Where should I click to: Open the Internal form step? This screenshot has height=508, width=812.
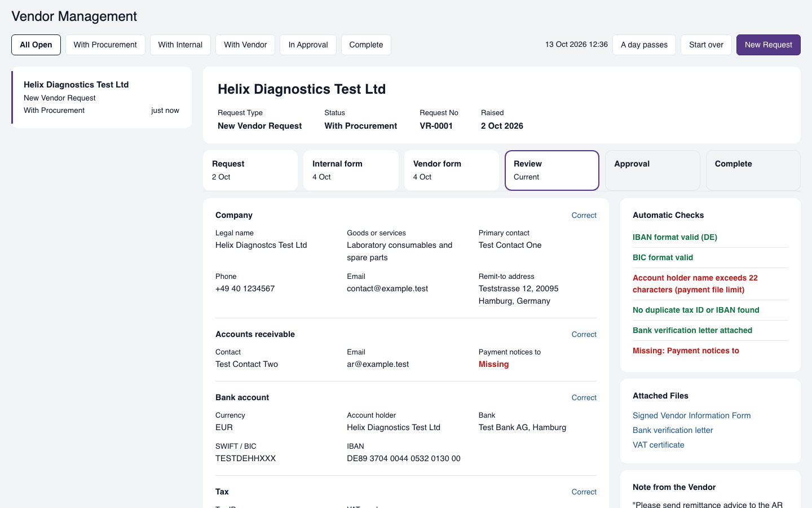(x=351, y=170)
